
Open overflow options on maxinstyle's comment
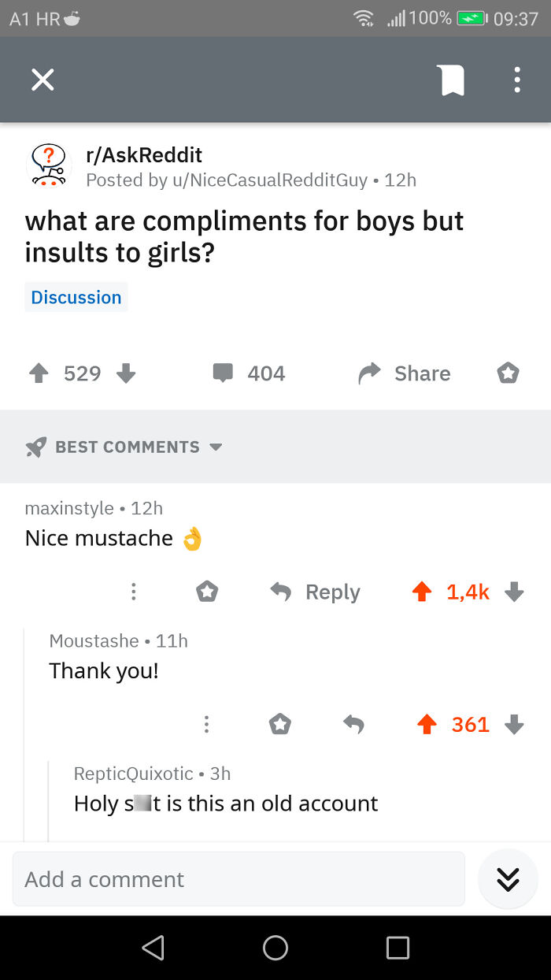click(134, 592)
